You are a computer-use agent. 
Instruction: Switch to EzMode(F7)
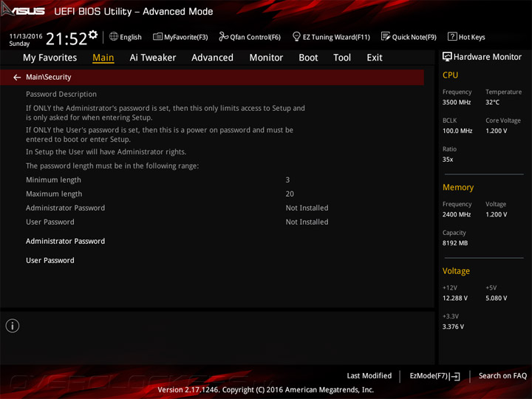click(429, 376)
